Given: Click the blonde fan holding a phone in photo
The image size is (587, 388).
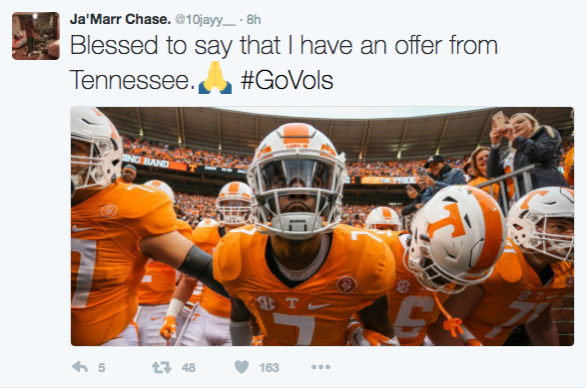Looking at the screenshot, I should click(x=524, y=150).
